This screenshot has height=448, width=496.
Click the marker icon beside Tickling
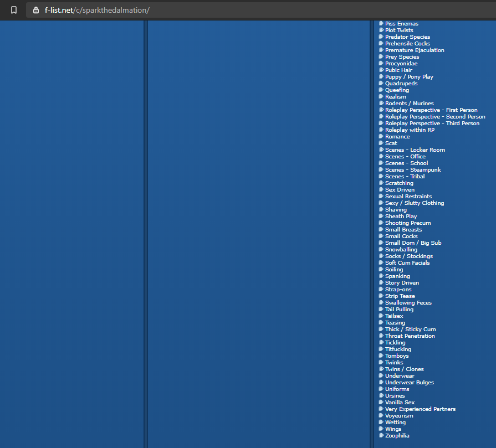(381, 342)
